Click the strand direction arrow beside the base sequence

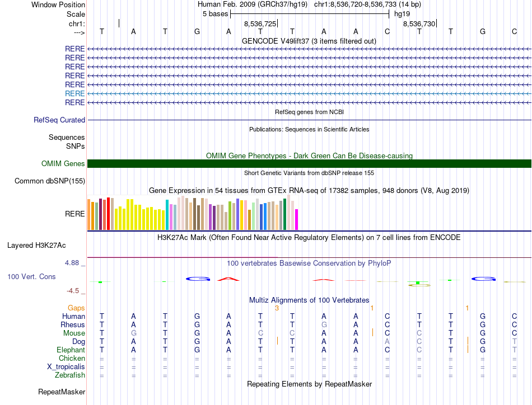point(79,32)
